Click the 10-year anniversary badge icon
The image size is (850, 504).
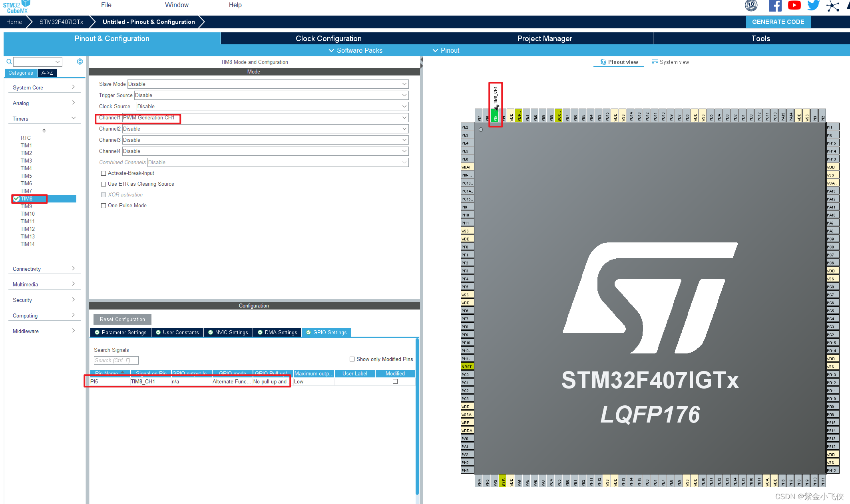click(751, 6)
